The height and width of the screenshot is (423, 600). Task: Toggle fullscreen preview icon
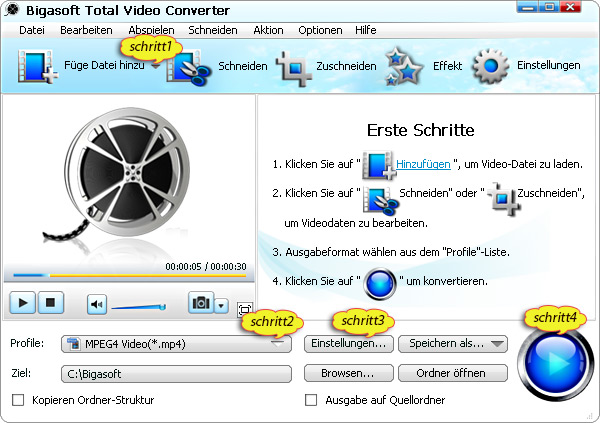(245, 310)
